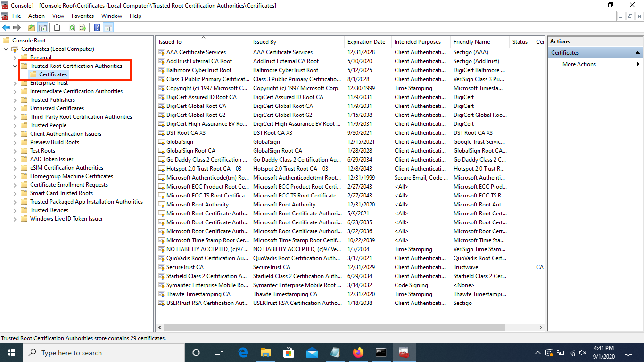
Task: Toggle the Action pane visibility
Action: click(108, 27)
